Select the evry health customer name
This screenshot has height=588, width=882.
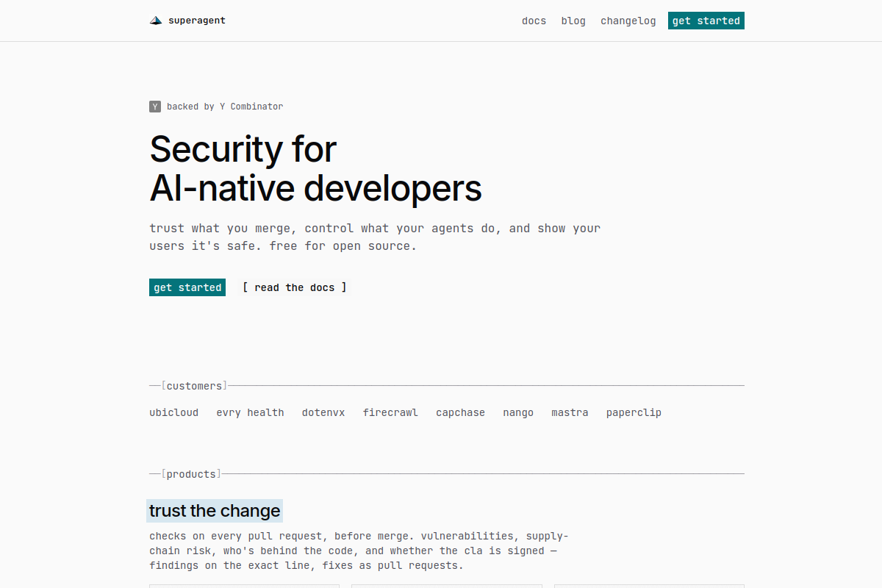pos(250,412)
